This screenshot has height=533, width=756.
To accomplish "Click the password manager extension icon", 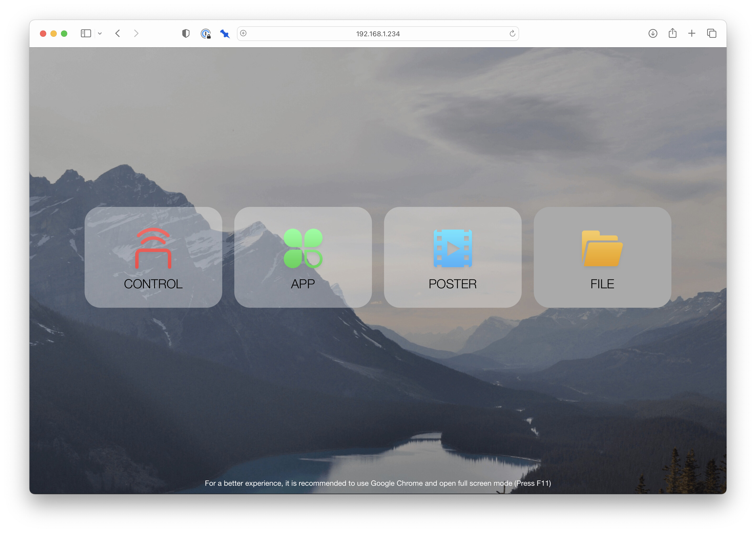I will click(x=206, y=34).
